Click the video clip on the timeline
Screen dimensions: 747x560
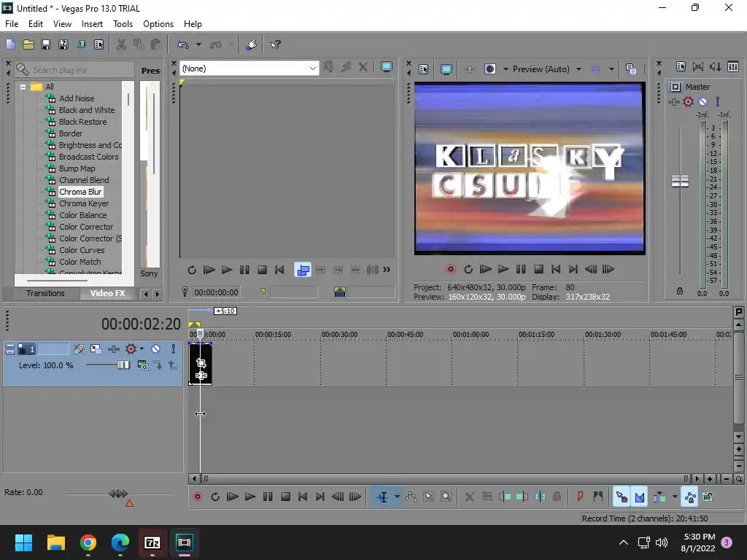[x=201, y=364]
